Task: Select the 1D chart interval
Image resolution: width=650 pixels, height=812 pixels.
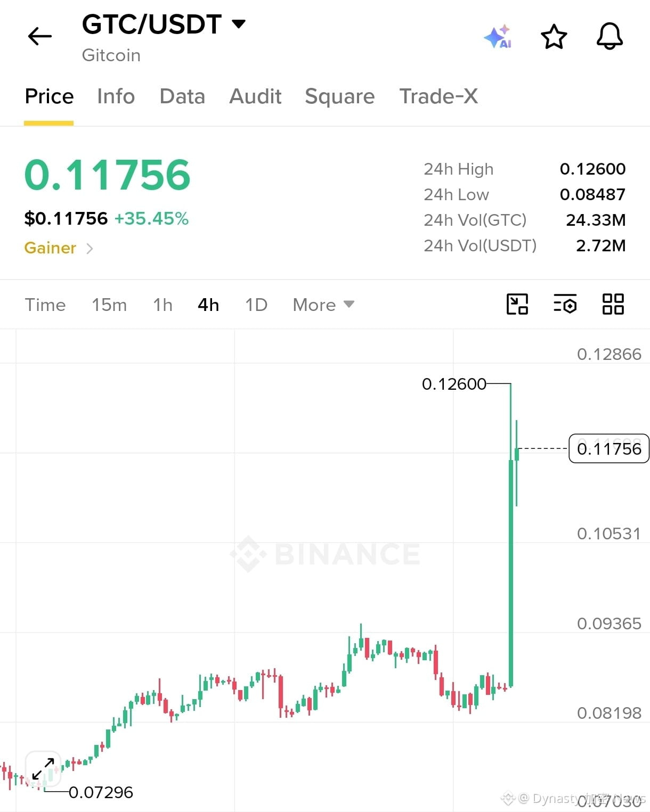Action: coord(256,305)
